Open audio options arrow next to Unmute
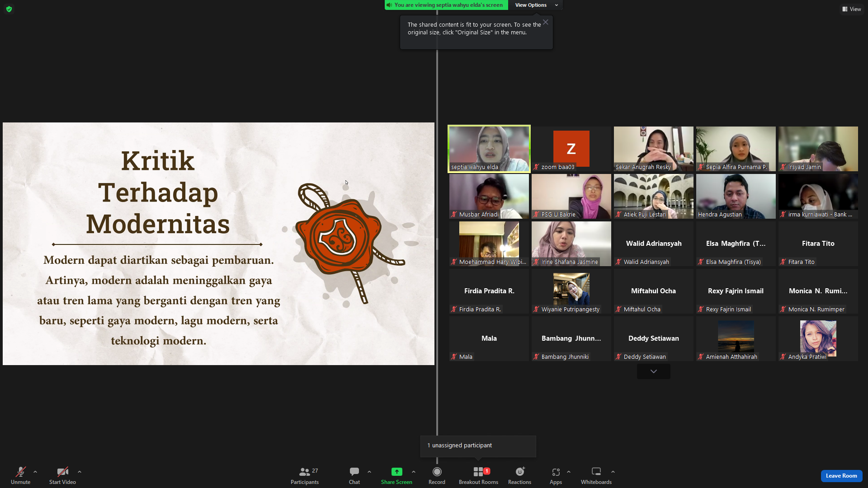Viewport: 868px width, 488px height. (x=35, y=472)
